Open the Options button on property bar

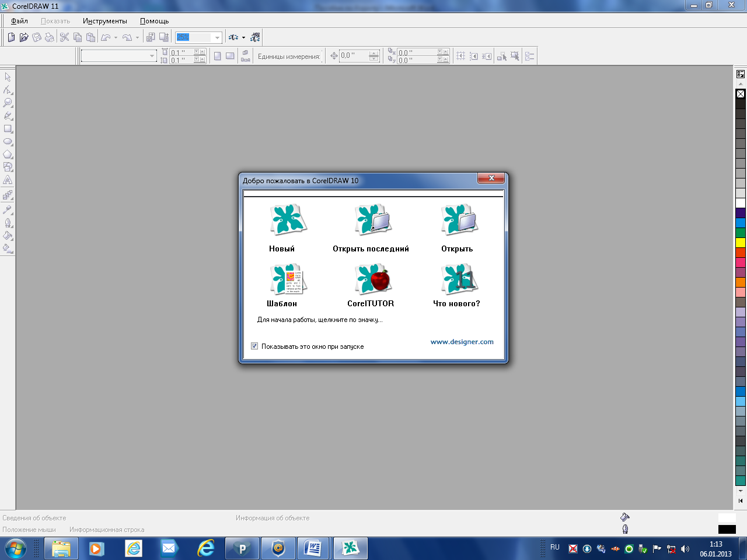(530, 56)
